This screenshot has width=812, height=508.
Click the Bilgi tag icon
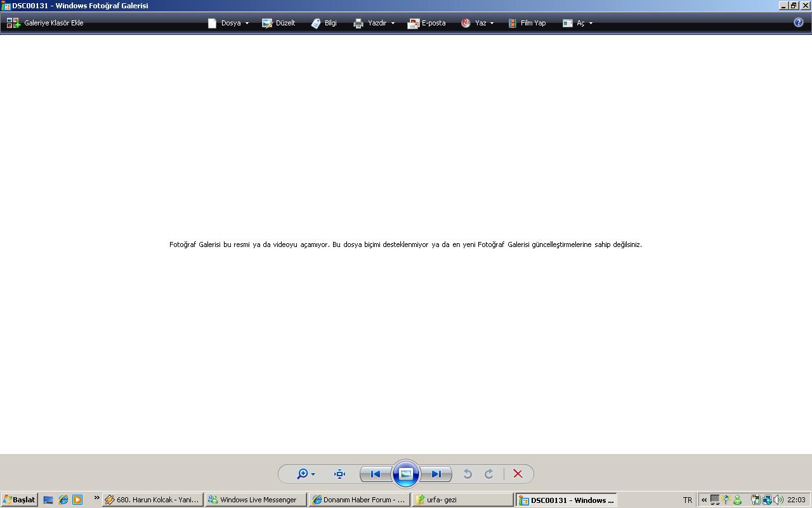click(x=316, y=23)
